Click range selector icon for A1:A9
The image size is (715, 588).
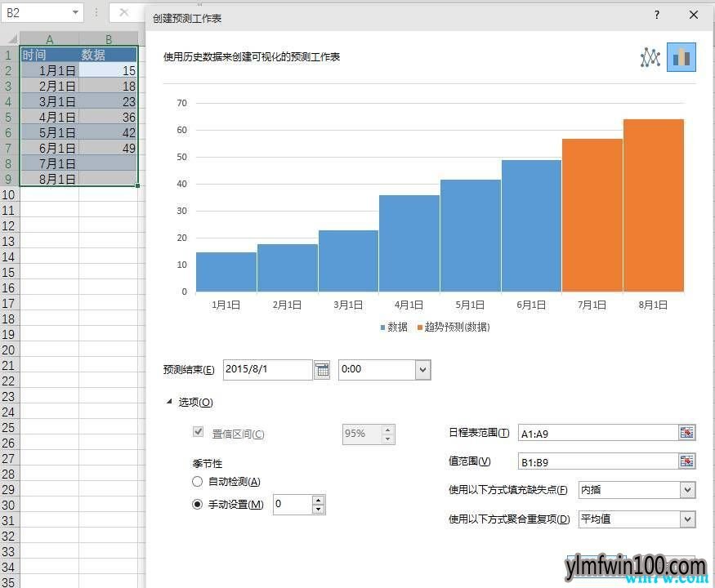click(686, 432)
